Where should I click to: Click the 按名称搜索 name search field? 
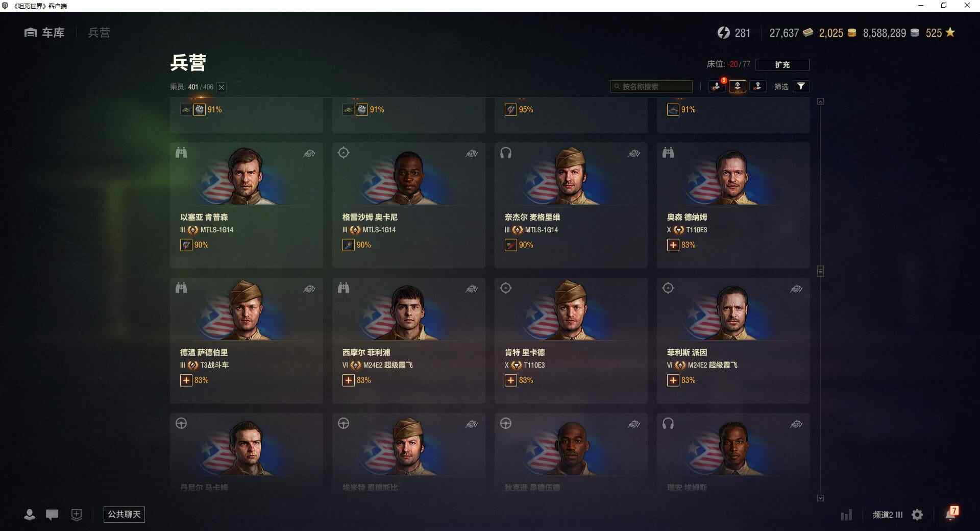tap(651, 86)
